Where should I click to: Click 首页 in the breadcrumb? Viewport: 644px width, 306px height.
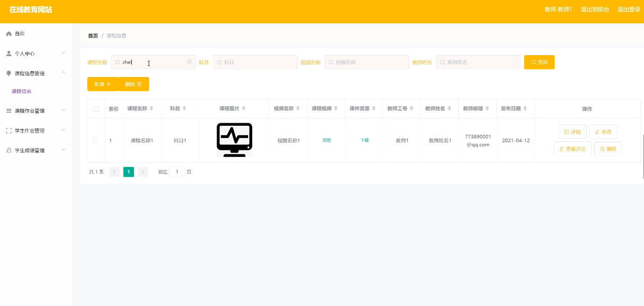pos(93,36)
